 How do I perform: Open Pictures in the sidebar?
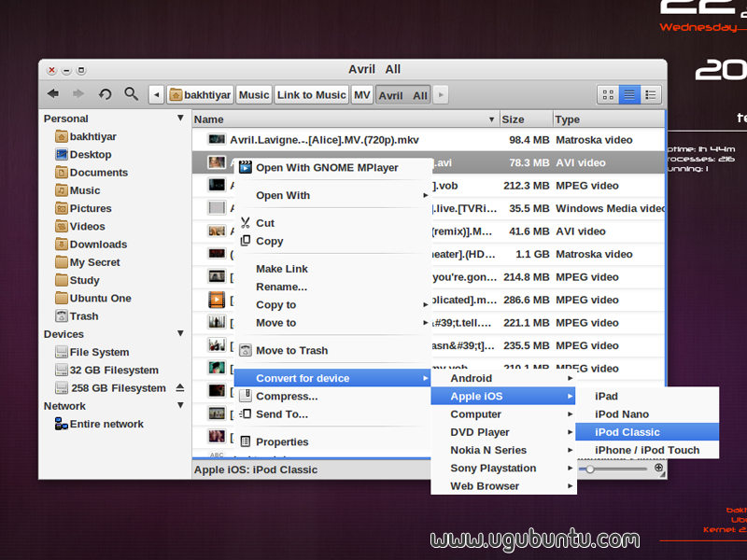pyautogui.click(x=83, y=208)
